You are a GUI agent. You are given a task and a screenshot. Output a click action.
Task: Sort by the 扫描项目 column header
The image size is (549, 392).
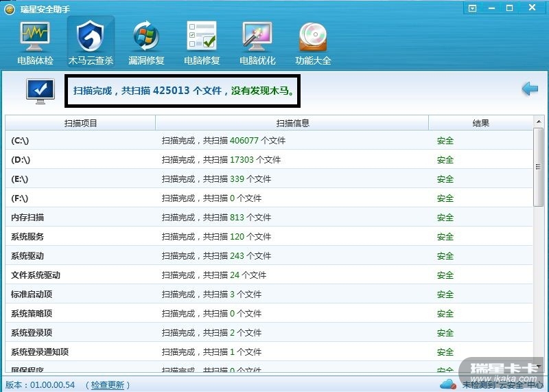(x=80, y=124)
